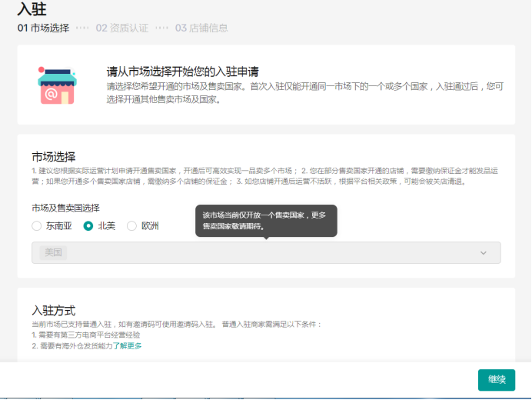Screen dimensions: 532x400
Task: Click the 入驻方式 section heading
Action: click(53, 311)
